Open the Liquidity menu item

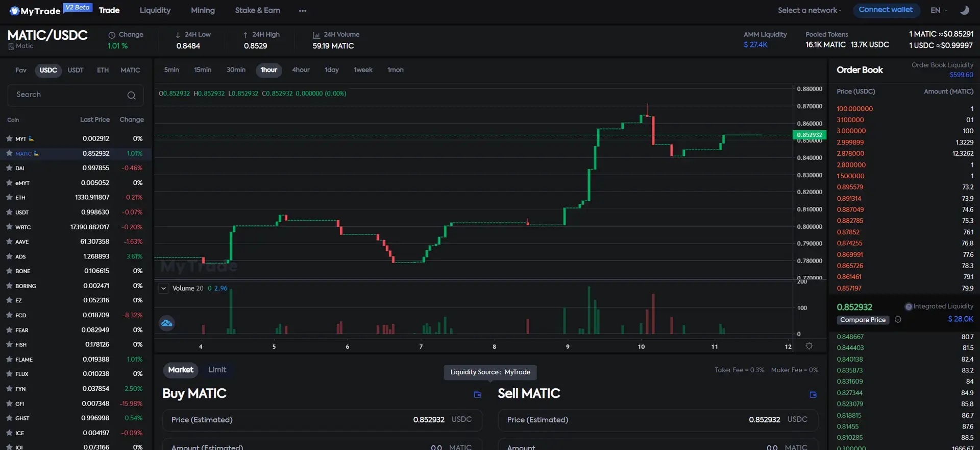155,10
